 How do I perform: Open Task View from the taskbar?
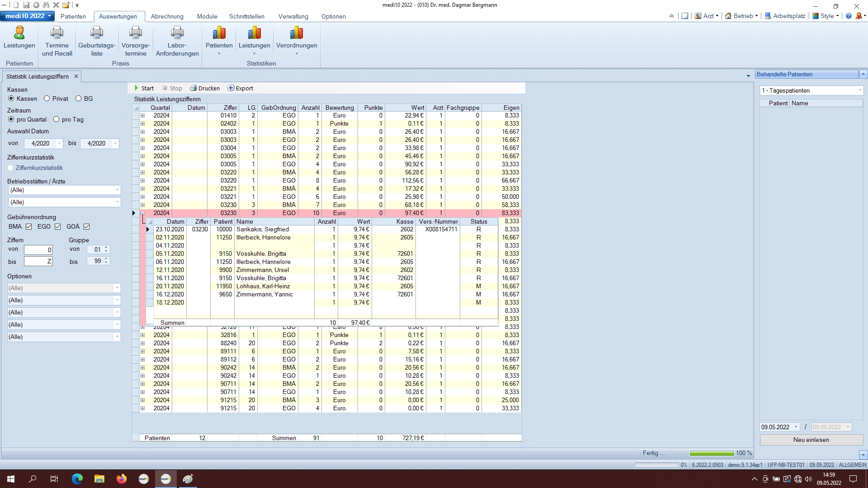click(x=54, y=479)
